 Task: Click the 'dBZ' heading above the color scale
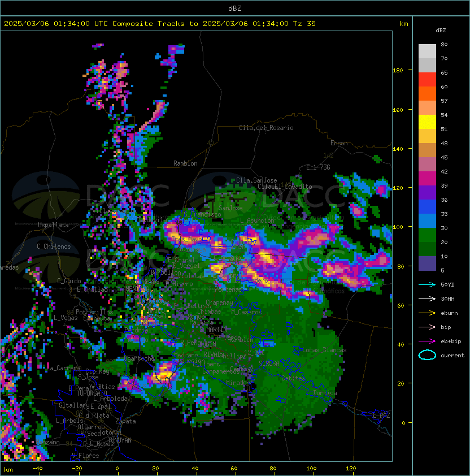(x=441, y=31)
